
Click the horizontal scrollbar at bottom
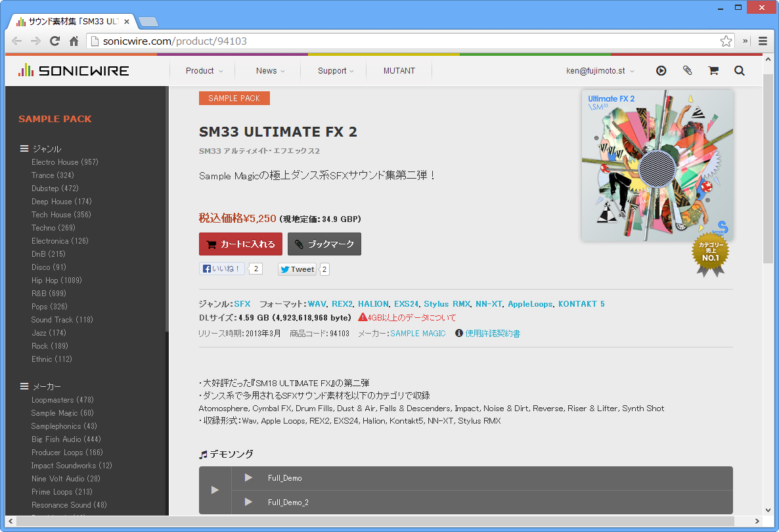pos(376,521)
